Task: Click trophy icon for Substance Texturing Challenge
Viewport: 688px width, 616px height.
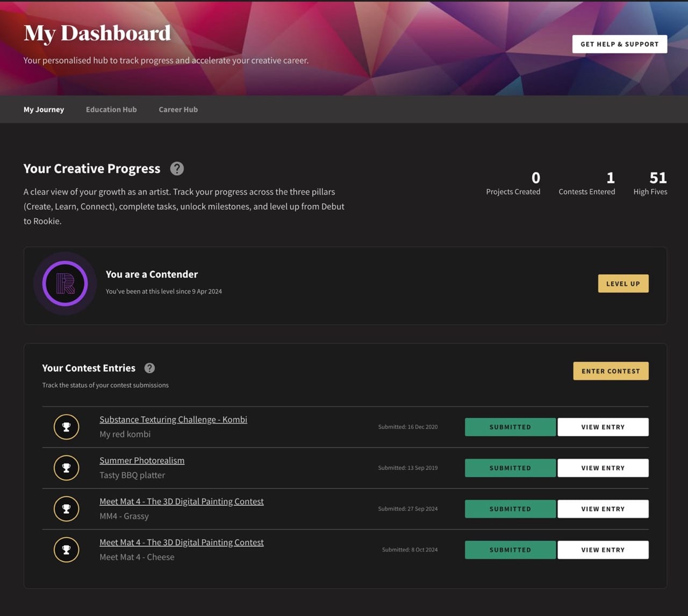Action: (66, 427)
